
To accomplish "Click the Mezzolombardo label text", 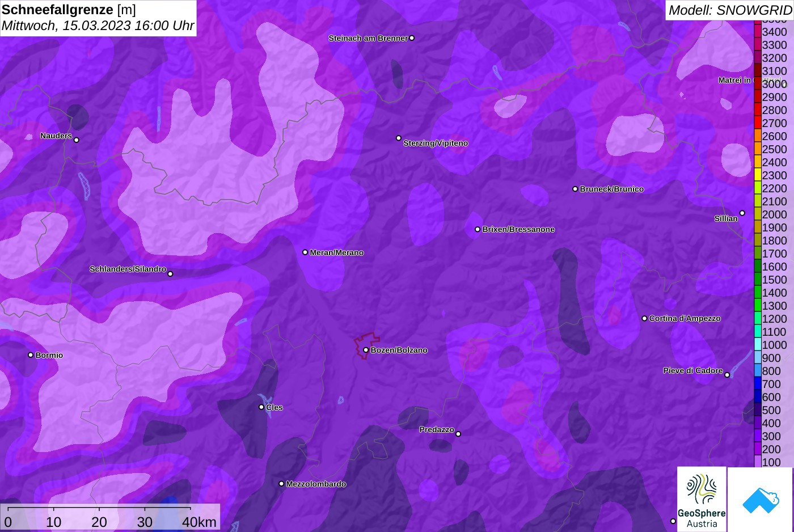I will [x=316, y=484].
